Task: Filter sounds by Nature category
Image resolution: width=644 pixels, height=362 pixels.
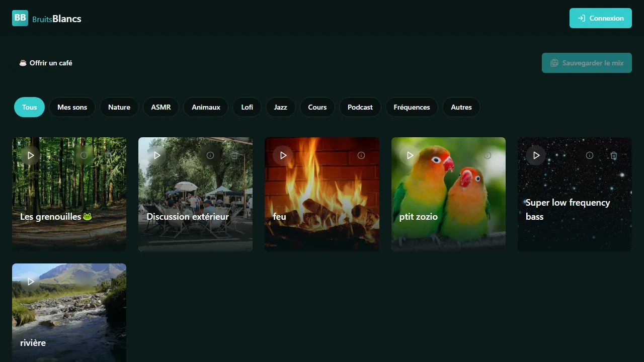Action: click(119, 107)
